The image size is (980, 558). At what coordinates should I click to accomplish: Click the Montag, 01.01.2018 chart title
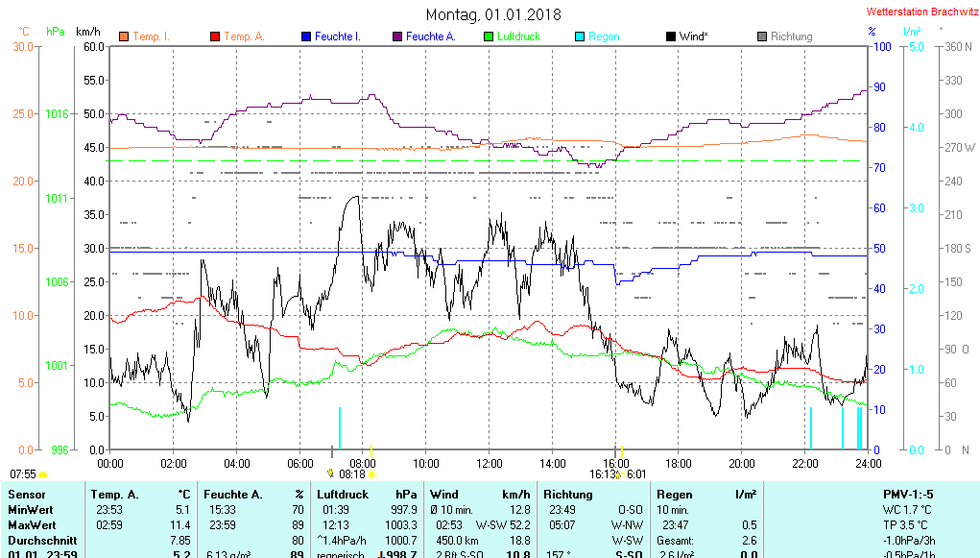(x=493, y=14)
